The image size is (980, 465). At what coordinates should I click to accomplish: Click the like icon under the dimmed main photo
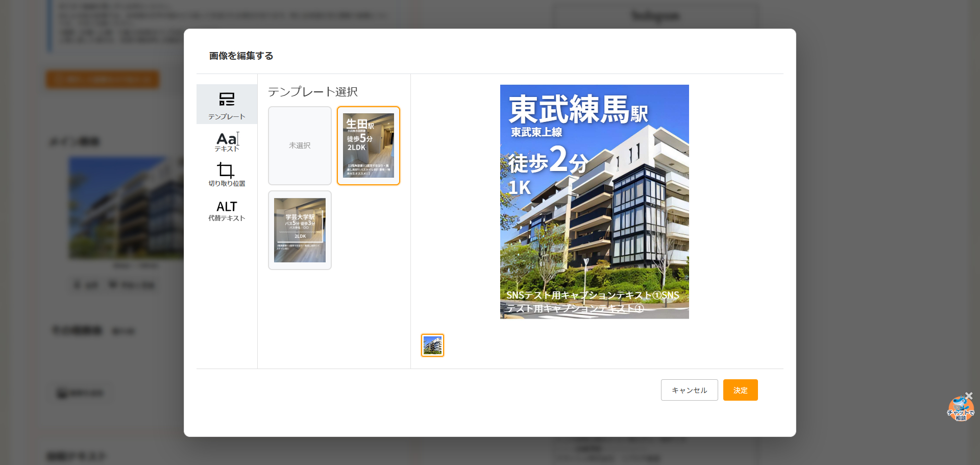pos(85,285)
